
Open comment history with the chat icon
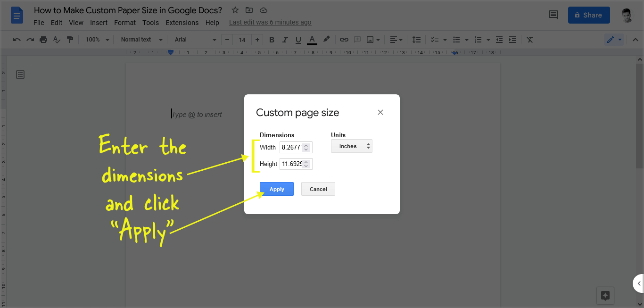553,15
